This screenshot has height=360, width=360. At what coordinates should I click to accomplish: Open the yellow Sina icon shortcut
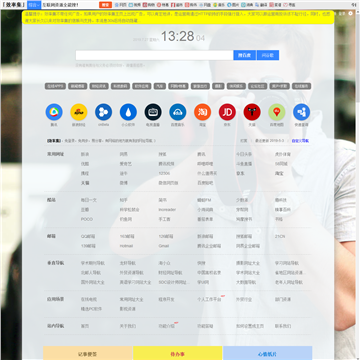79,112
